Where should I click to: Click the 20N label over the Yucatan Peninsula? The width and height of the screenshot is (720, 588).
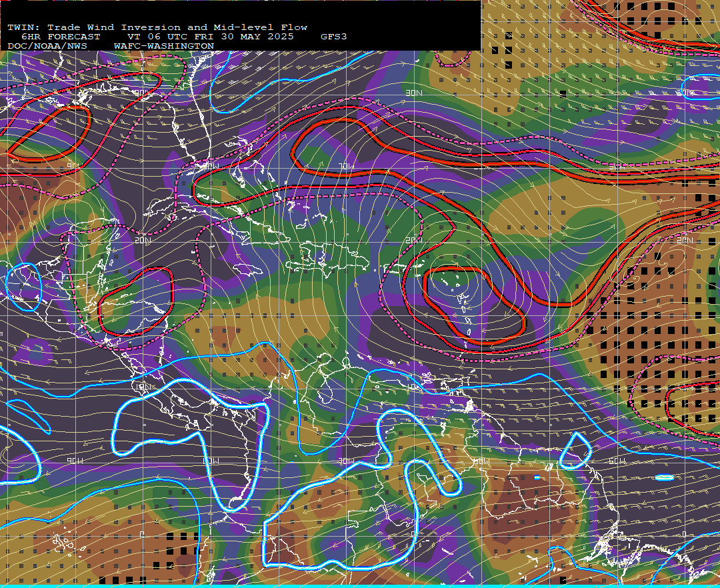click(x=143, y=240)
